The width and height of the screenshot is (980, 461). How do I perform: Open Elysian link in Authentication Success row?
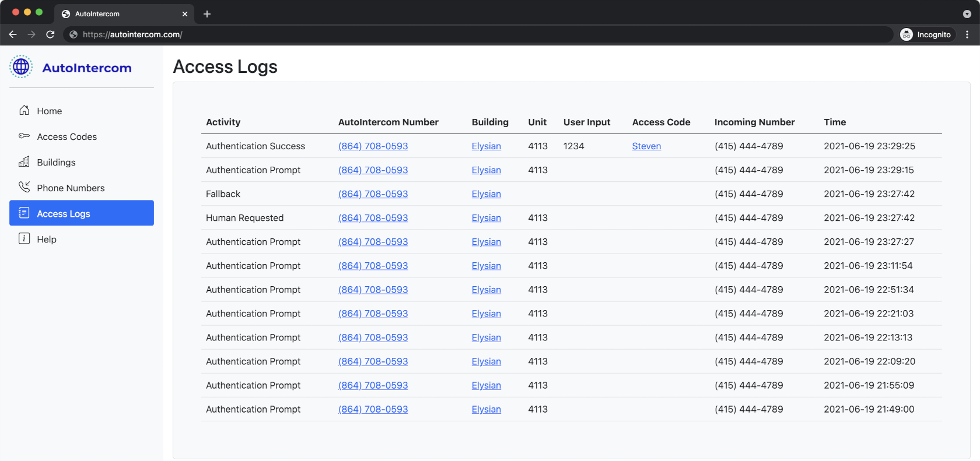tap(487, 146)
